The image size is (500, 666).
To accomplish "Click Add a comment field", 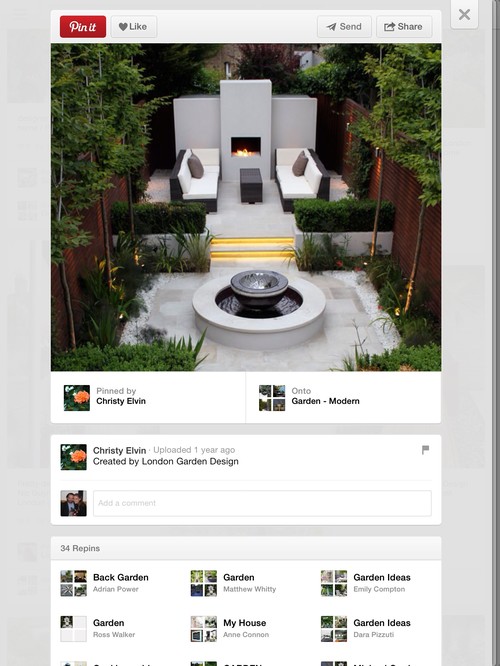I will (x=262, y=503).
